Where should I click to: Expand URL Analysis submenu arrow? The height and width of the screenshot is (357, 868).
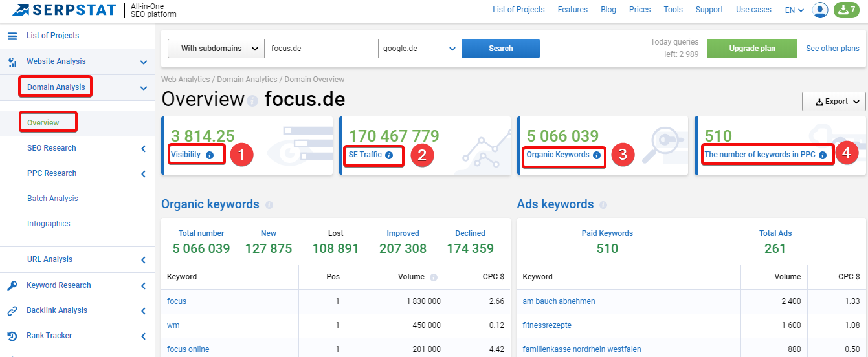(x=144, y=260)
